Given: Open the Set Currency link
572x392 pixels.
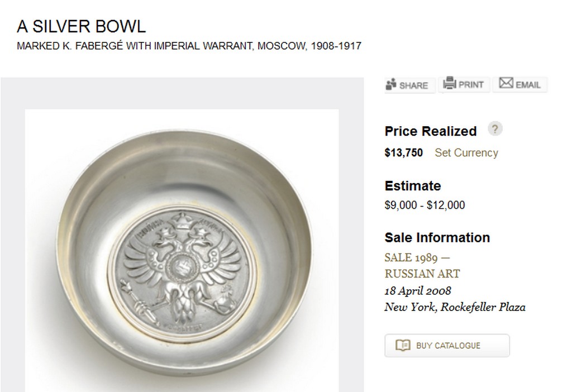Looking at the screenshot, I should (x=466, y=152).
